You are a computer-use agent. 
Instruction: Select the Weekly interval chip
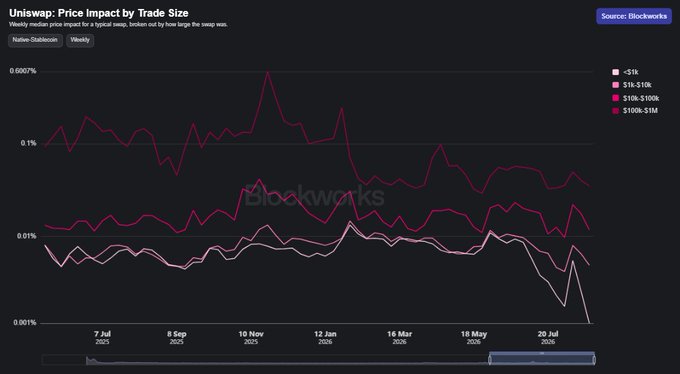coord(80,40)
